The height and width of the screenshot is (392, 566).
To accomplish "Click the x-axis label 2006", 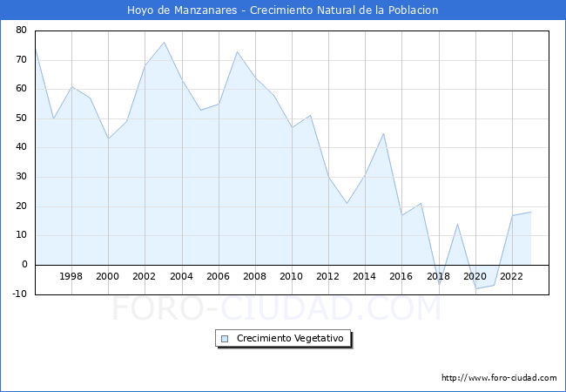I will 218,276.
